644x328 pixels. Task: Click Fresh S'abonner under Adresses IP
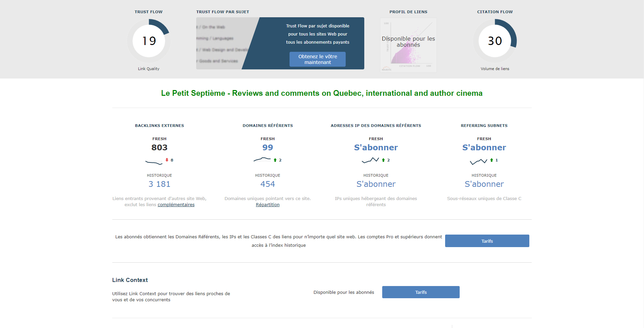(x=376, y=148)
